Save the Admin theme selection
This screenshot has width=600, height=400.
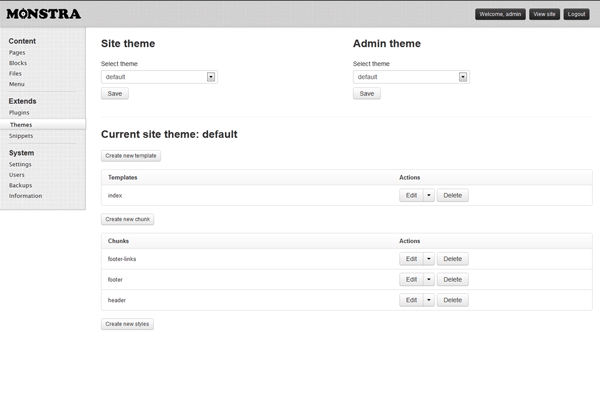click(367, 93)
